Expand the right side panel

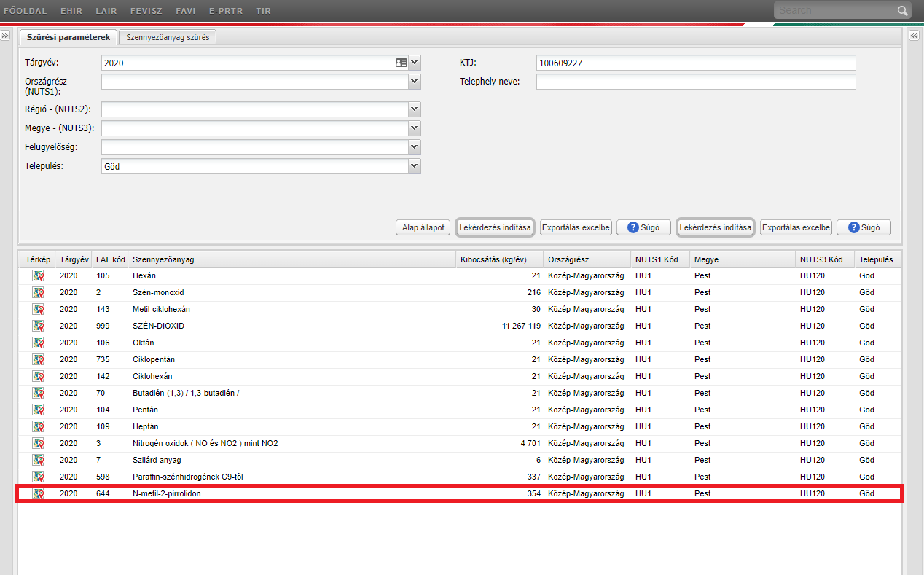pyautogui.click(x=915, y=36)
